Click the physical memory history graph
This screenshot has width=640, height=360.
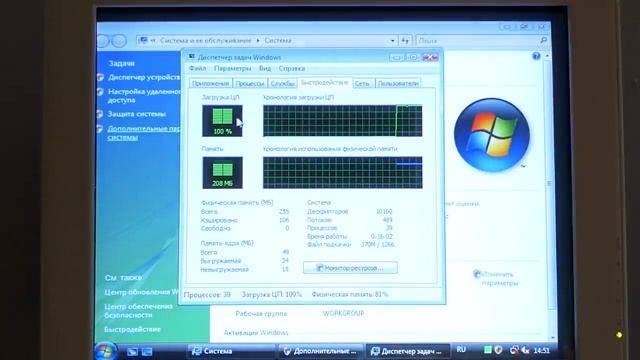pos(342,173)
